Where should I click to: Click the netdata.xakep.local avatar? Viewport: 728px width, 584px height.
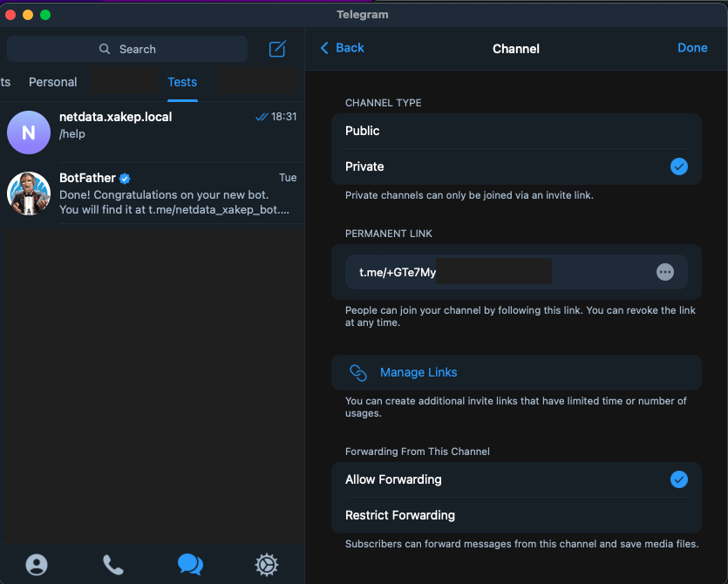click(x=29, y=132)
